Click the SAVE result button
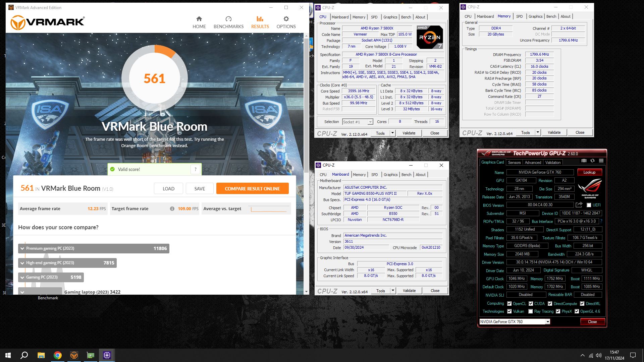This screenshot has width=644, height=362. pyautogui.click(x=200, y=189)
